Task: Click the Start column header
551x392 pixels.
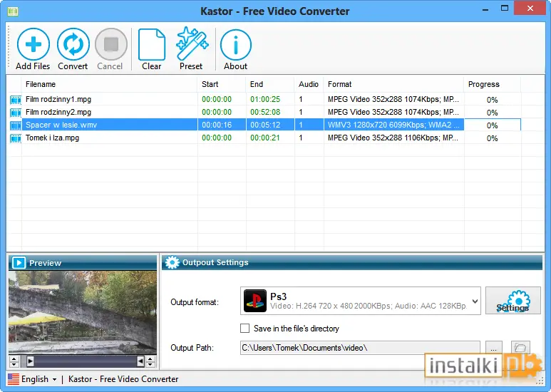Action: point(222,84)
